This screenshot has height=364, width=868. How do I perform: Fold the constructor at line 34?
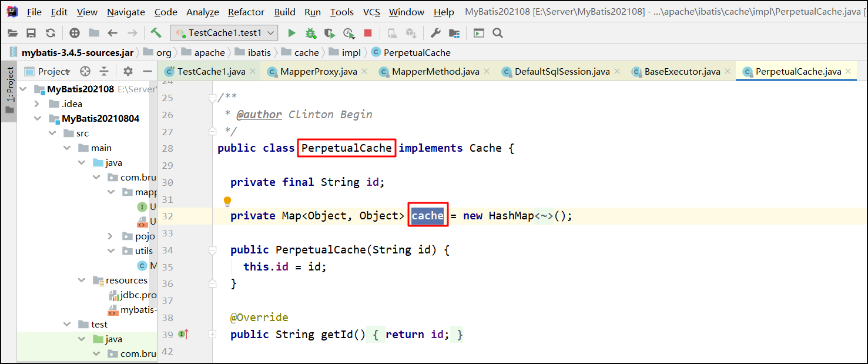[212, 250]
